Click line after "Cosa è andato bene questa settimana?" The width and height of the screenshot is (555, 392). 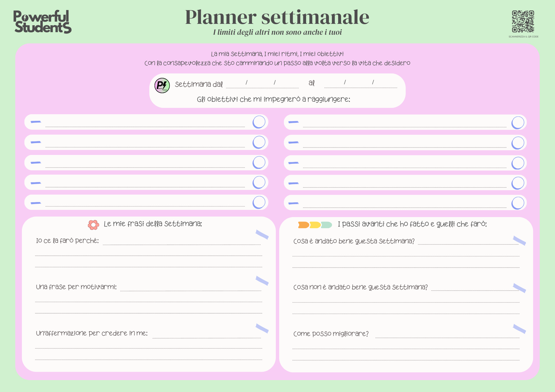coord(468,242)
